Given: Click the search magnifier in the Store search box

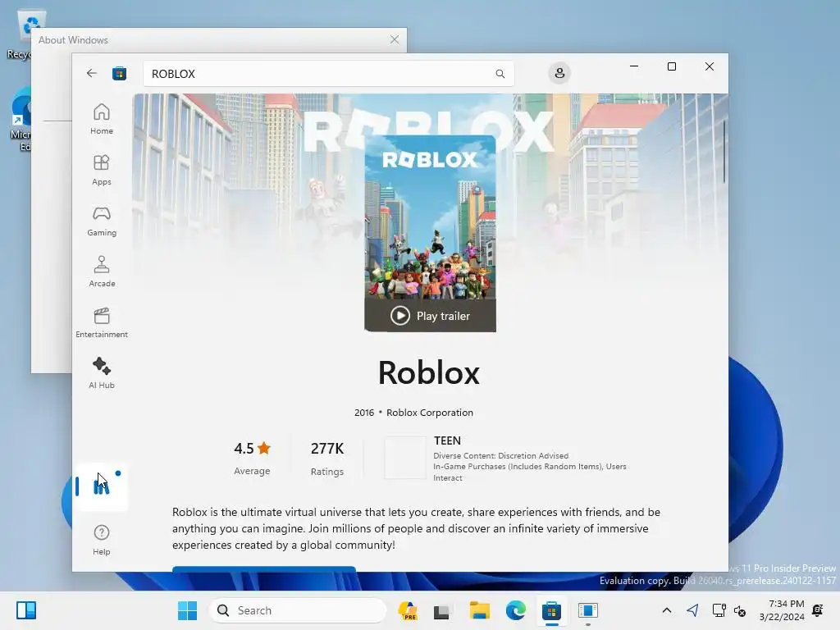Looking at the screenshot, I should tap(500, 74).
